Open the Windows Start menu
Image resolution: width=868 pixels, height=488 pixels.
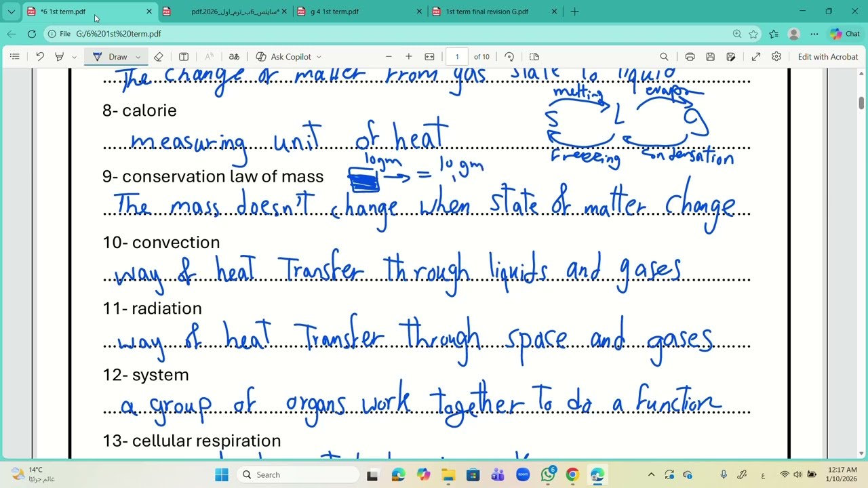tap(222, 474)
